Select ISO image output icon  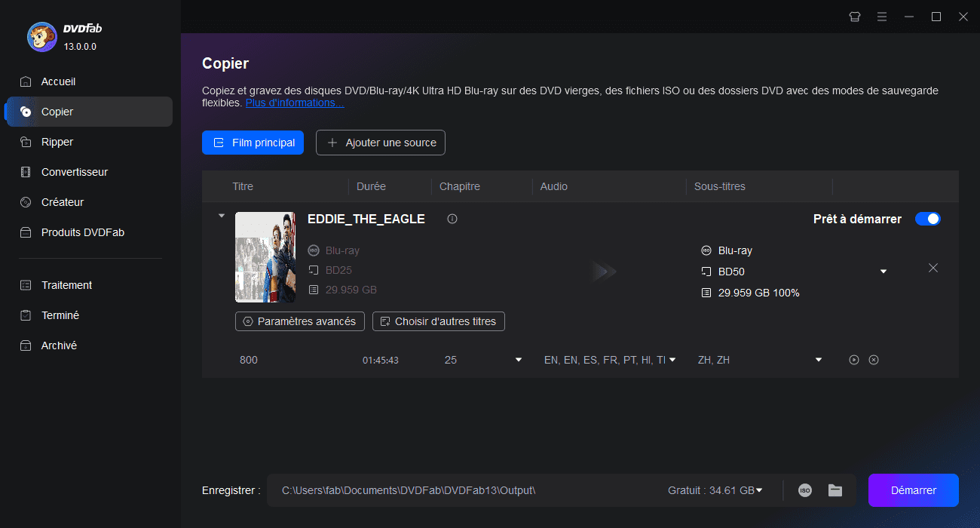[x=805, y=490]
